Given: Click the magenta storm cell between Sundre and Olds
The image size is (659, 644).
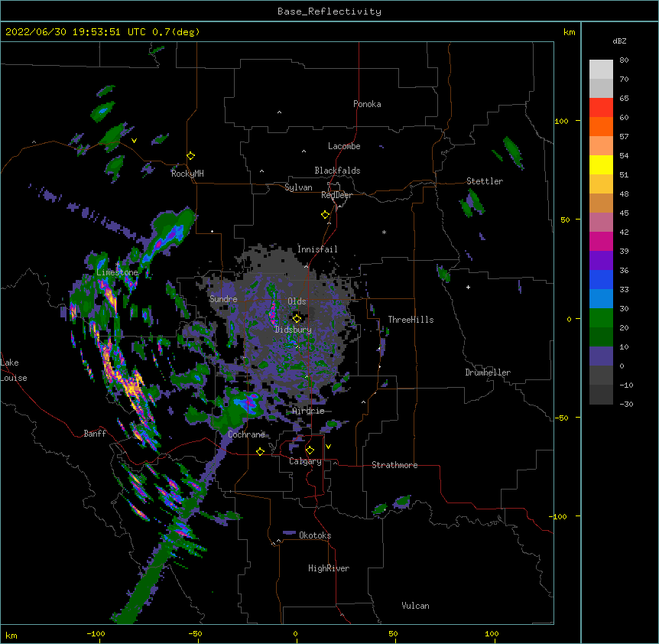Looking at the screenshot, I should click(x=272, y=311).
